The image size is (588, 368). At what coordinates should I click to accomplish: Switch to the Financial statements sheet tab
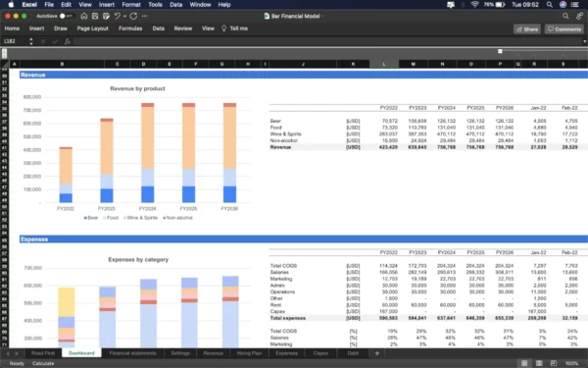(x=132, y=353)
